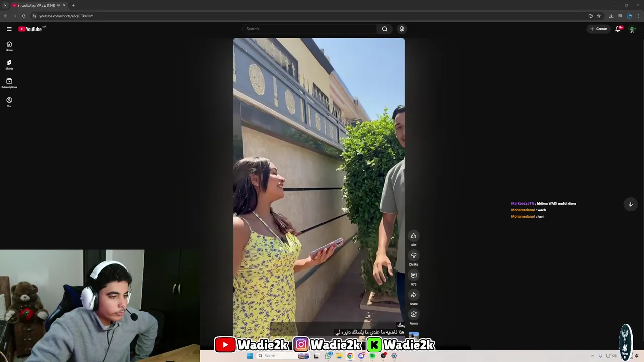Close the YouTube browser tab
This screenshot has width=644, height=362.
(x=64, y=5)
